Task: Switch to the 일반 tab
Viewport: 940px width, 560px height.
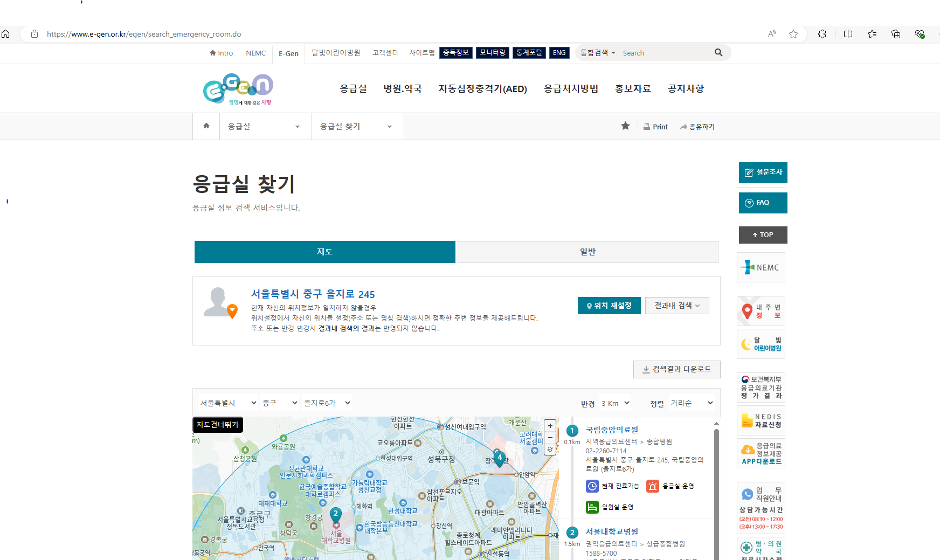Action: 587,252
